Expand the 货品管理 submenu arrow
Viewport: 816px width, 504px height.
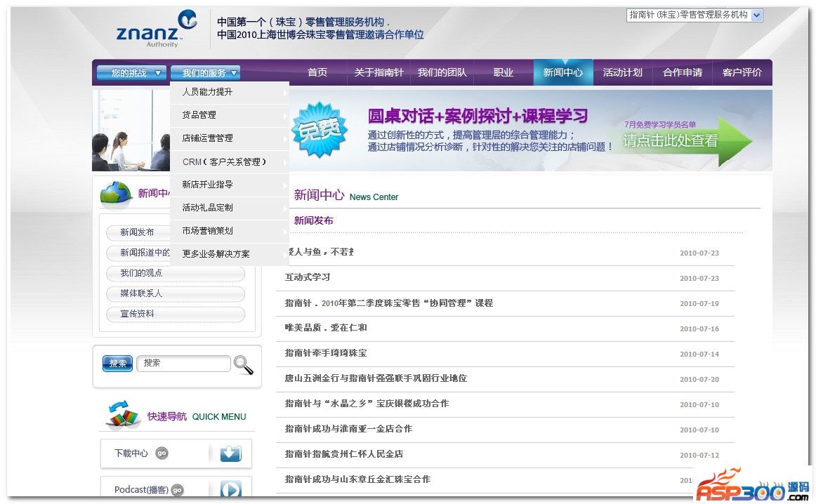click(x=284, y=115)
